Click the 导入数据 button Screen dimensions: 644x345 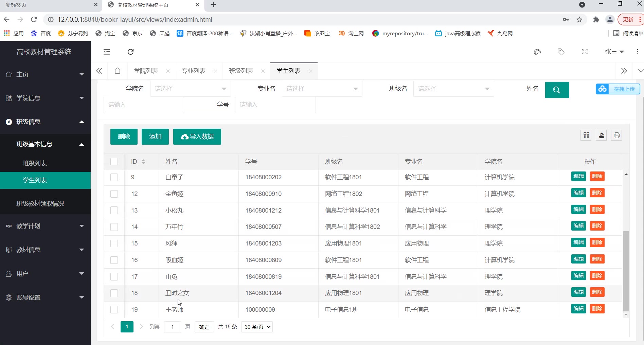coord(197,137)
